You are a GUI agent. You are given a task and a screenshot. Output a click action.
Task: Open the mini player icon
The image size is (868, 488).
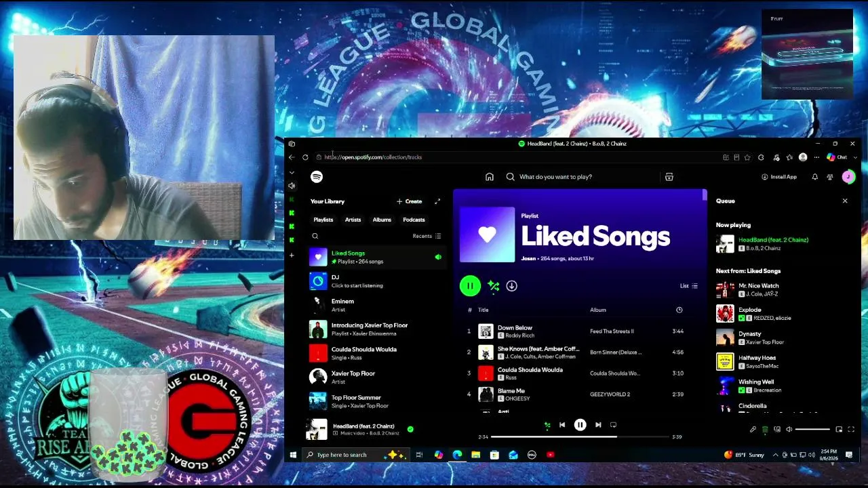click(839, 429)
